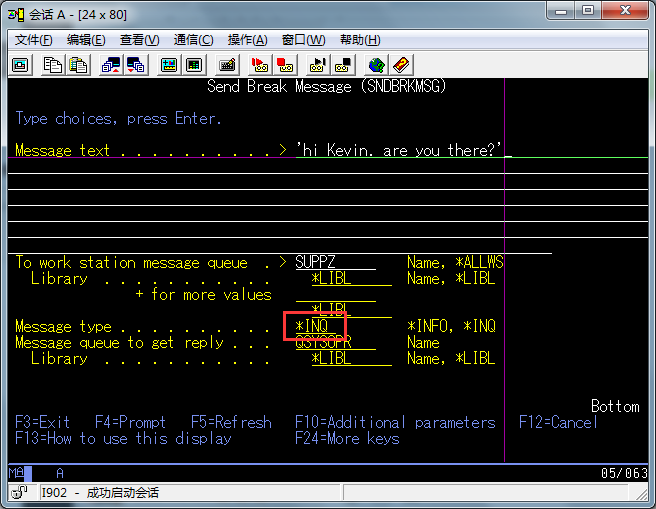The height and width of the screenshot is (509, 656).
Task: Click the F5=Refresh function key text
Action: pyautogui.click(x=231, y=422)
